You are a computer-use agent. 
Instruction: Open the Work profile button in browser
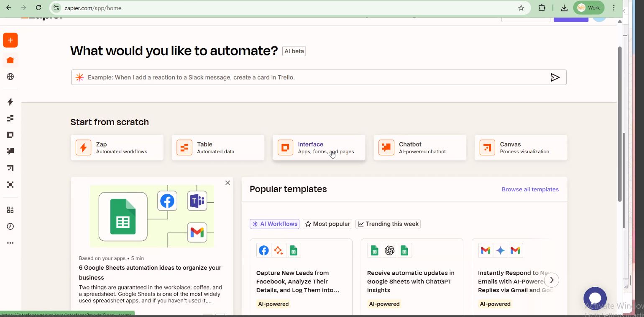pos(589,8)
